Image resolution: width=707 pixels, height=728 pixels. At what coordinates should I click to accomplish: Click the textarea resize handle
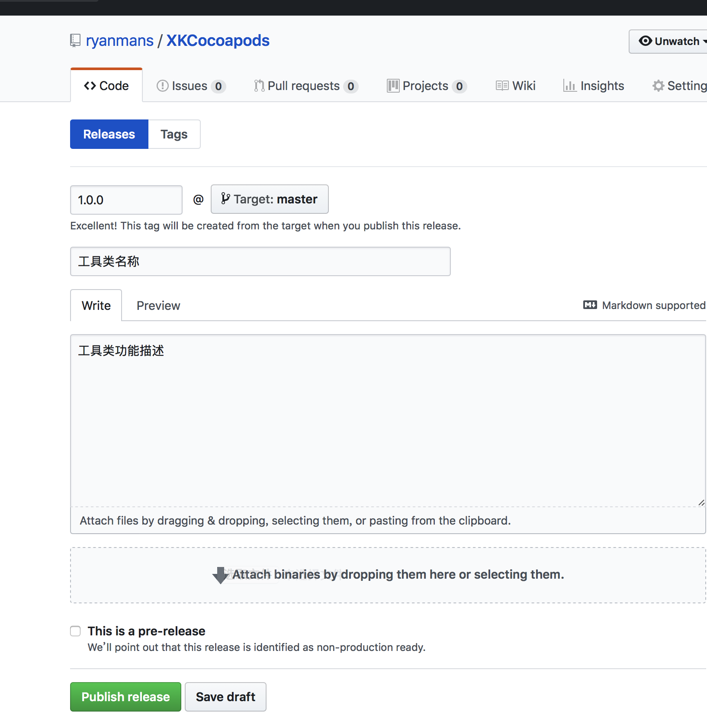701,503
